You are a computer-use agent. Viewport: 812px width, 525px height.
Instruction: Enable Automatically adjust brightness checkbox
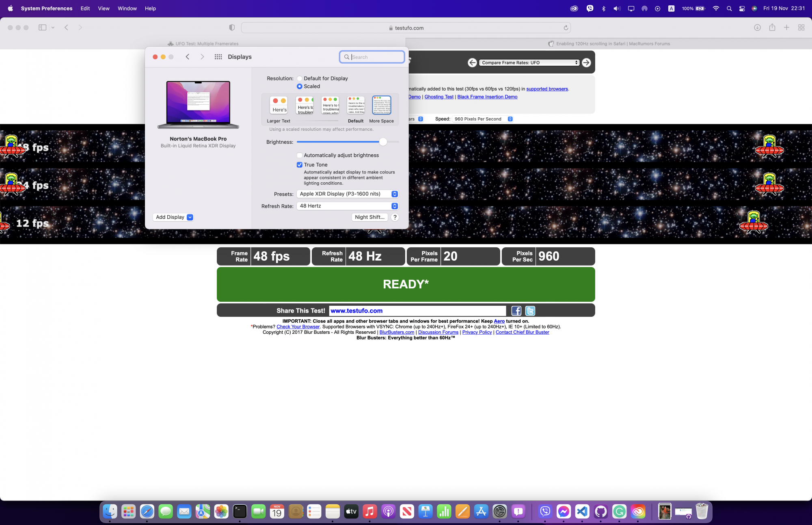300,155
